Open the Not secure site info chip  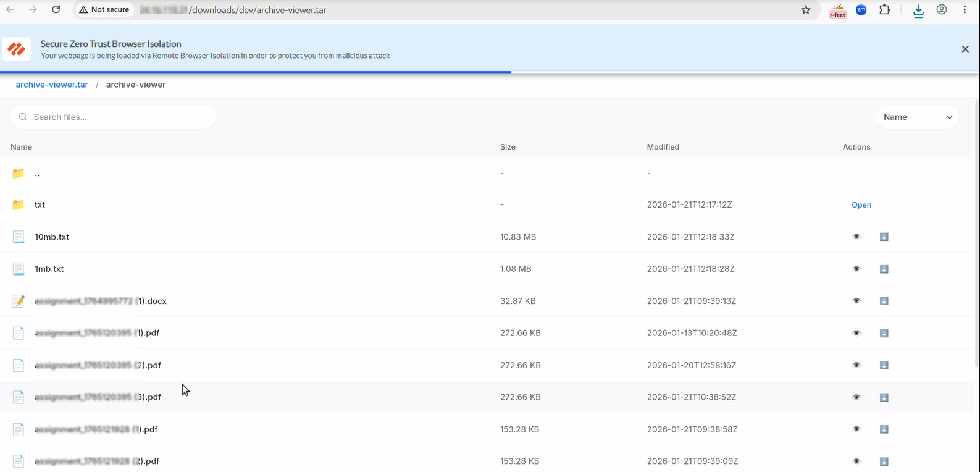pyautogui.click(x=104, y=10)
